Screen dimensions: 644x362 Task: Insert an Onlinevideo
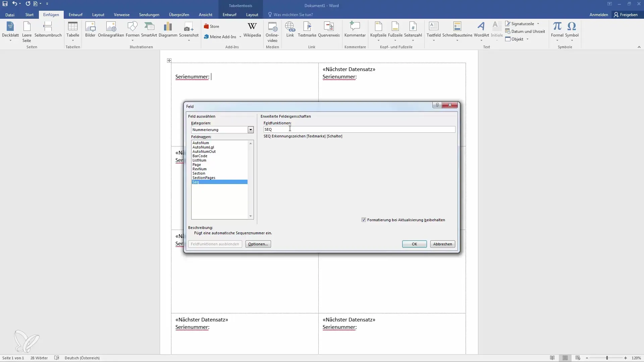tap(272, 32)
